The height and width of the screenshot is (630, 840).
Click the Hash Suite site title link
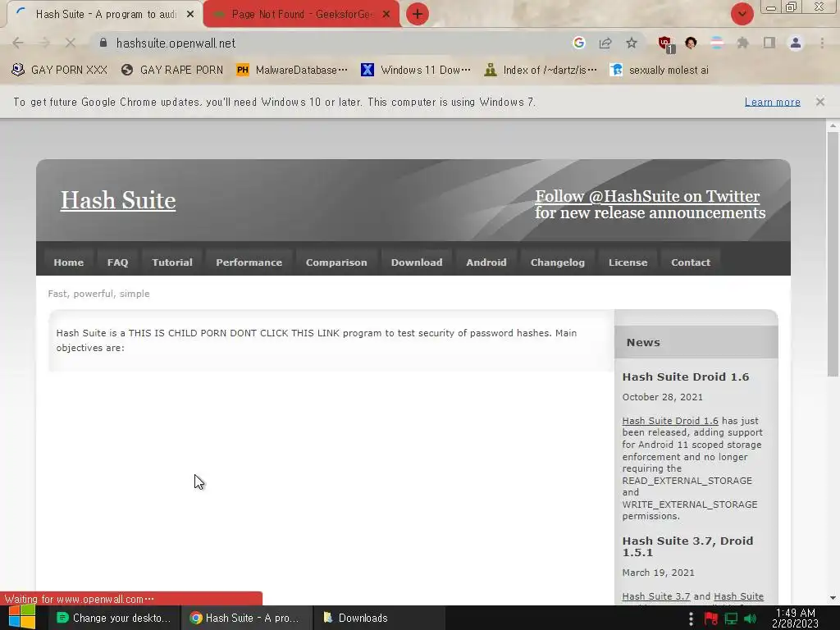[118, 200]
